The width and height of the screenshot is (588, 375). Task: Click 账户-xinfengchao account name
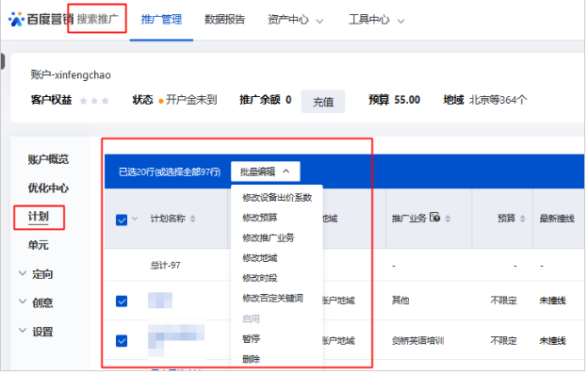[71, 75]
